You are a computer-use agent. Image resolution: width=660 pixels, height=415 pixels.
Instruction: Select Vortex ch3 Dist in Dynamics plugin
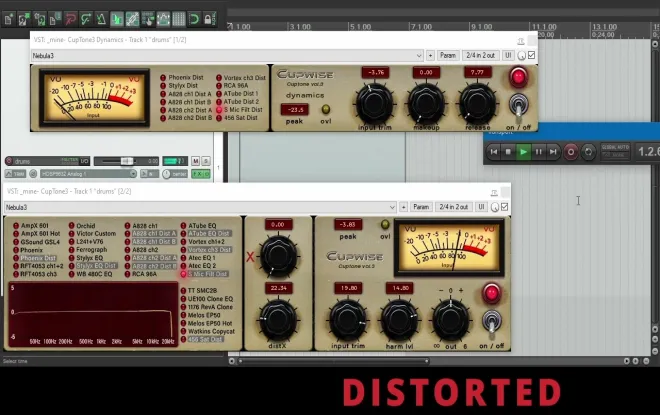click(x=241, y=77)
